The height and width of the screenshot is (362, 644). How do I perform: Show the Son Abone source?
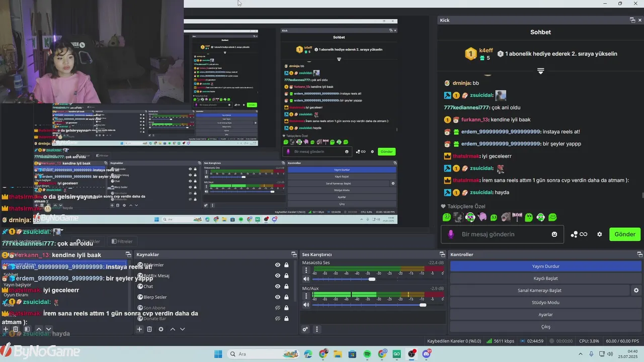[278, 308]
